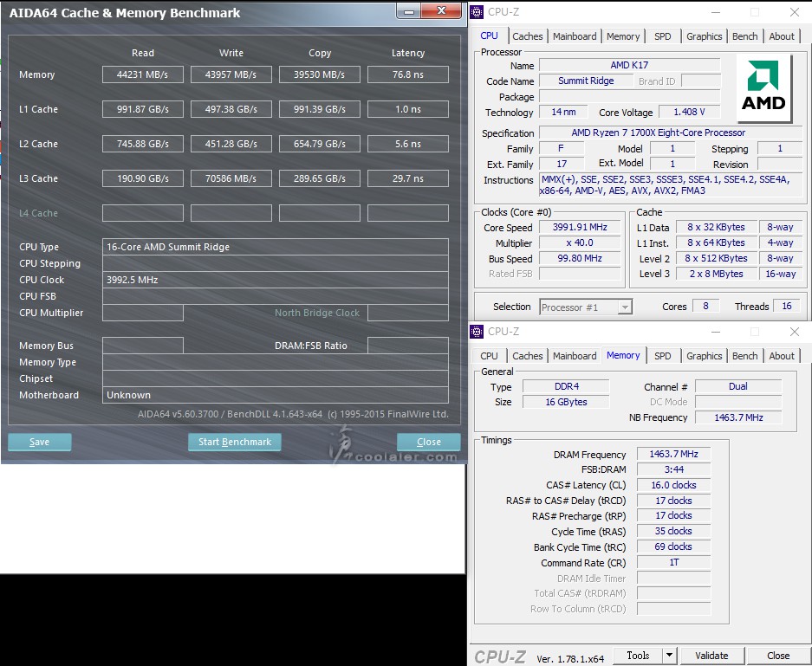
Task: Open Caches tab in the CPU-Z memory timings window
Action: (527, 356)
